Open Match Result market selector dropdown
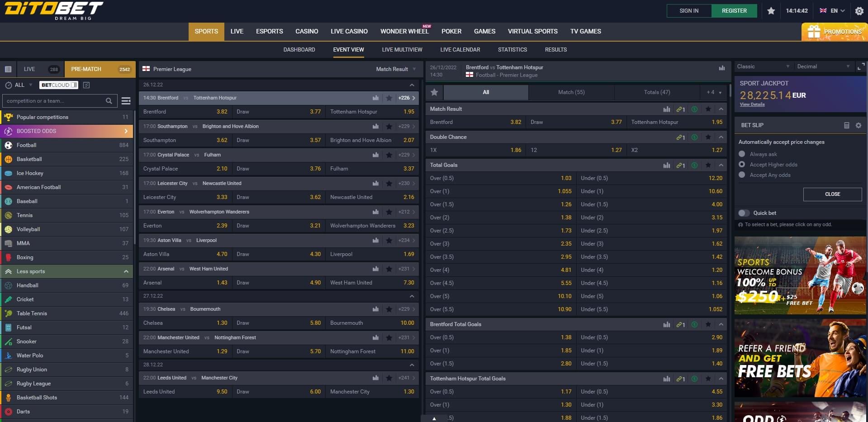Viewport: 868px width, 422px height. pyautogui.click(x=396, y=69)
